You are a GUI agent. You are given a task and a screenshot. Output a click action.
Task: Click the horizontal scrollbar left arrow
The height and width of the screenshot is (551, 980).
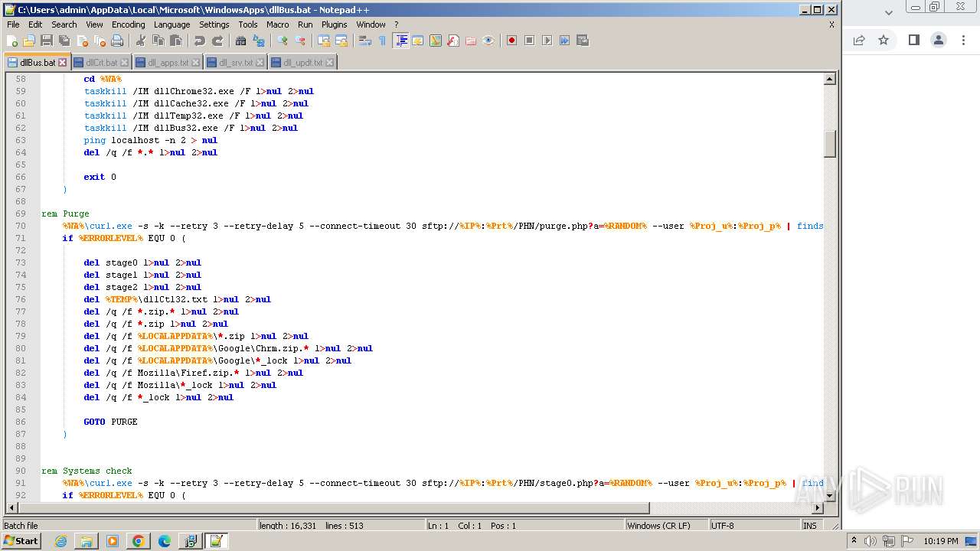pyautogui.click(x=11, y=507)
